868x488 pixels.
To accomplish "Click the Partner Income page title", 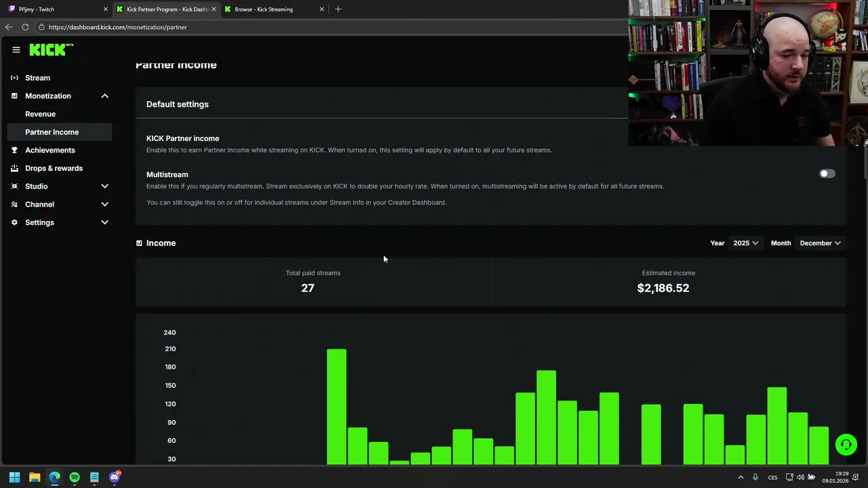I will click(176, 65).
